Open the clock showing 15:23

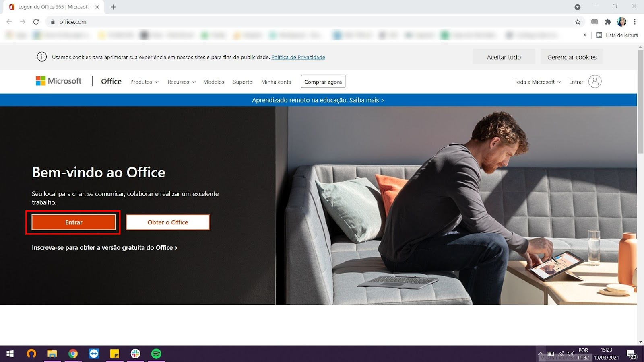[x=606, y=354]
